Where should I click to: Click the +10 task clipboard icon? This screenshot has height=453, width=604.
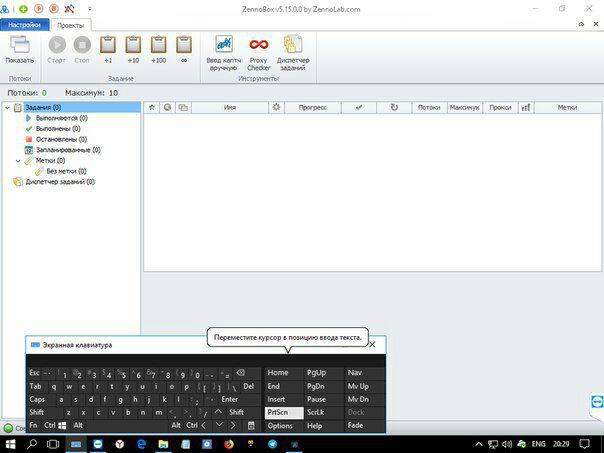coord(133,47)
